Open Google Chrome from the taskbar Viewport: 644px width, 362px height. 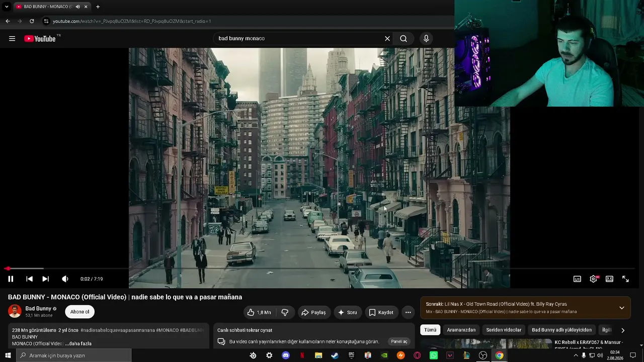(x=499, y=355)
